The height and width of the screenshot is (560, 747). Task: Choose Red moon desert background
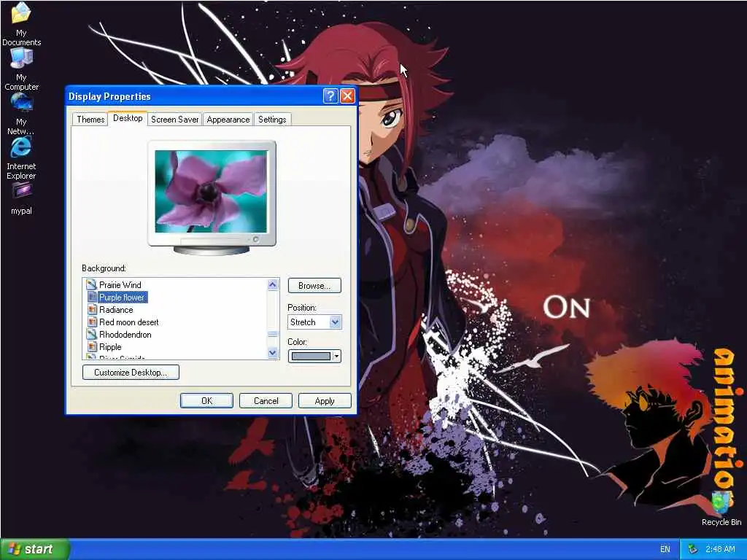[128, 322]
